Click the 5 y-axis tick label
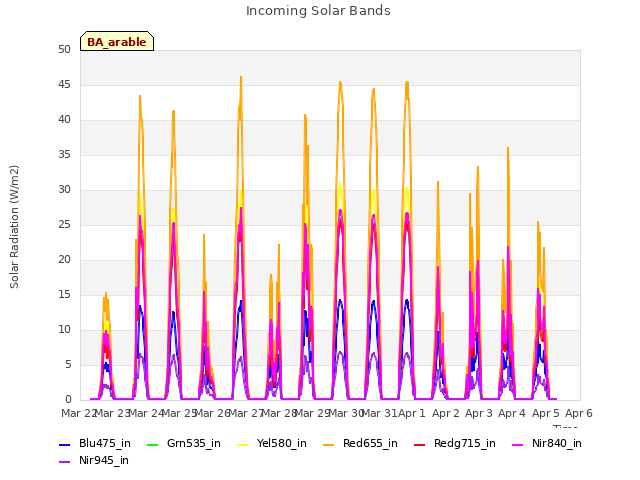 (x=68, y=365)
